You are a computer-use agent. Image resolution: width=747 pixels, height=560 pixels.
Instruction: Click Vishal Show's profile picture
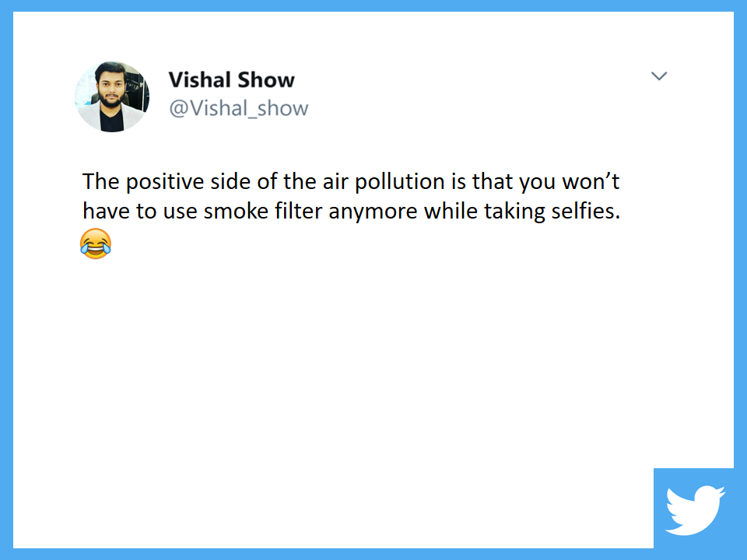[x=112, y=96]
